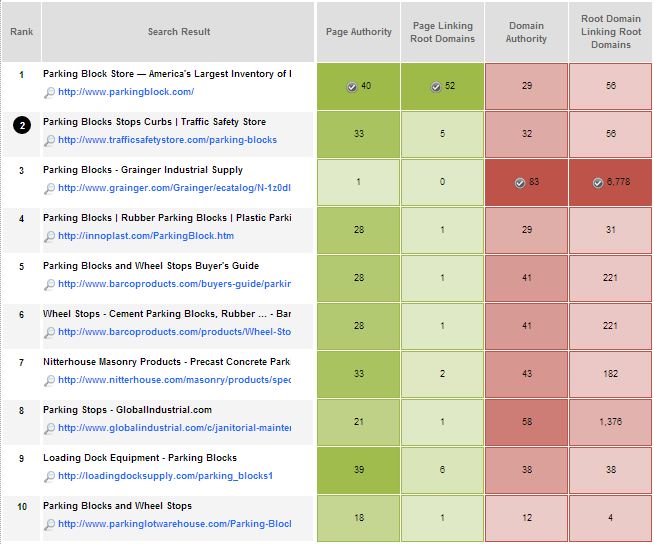The image size is (654, 544).
Task: Open barcoproducts.com Wheel-Stops product link
Action: point(174,332)
